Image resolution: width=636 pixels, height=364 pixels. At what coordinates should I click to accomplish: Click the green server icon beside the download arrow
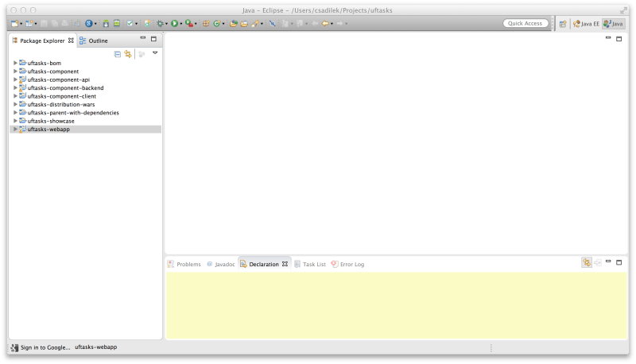(x=117, y=24)
